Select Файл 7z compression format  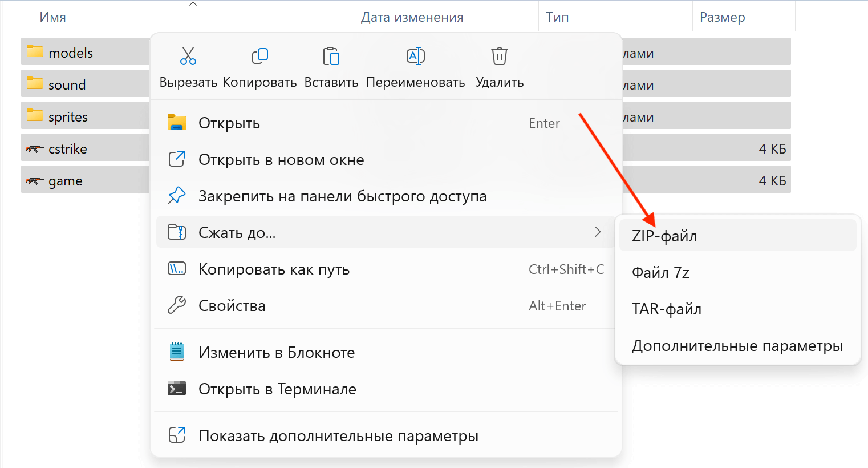click(660, 272)
